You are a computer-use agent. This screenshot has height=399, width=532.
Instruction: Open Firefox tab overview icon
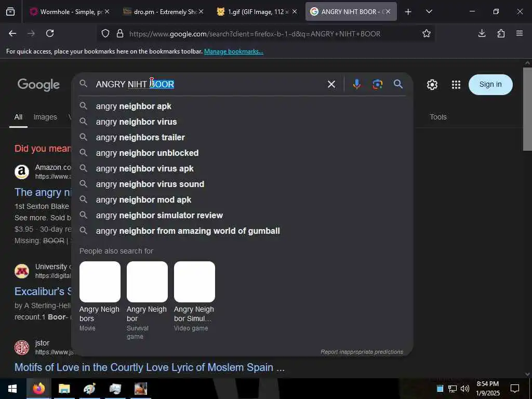tap(10, 12)
